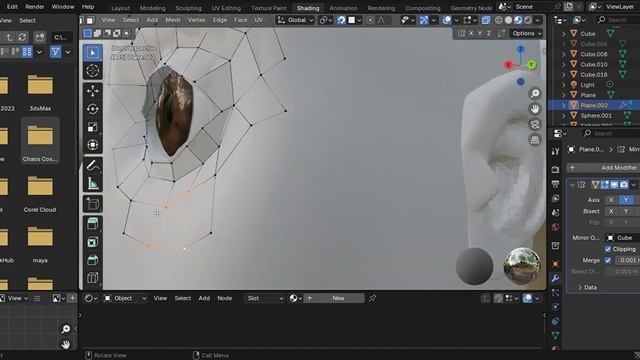
Task: Switch to the Shading workspace tab
Action: 308,8
